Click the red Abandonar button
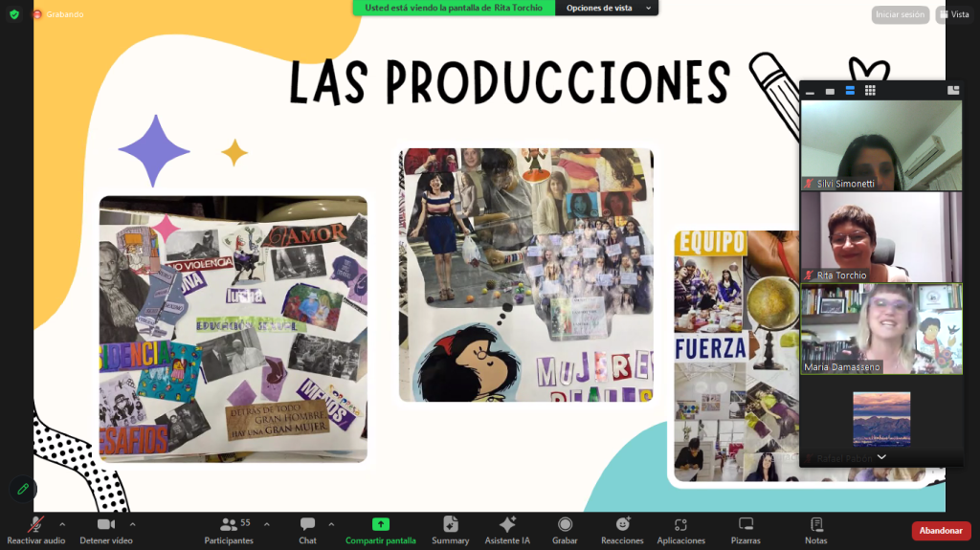Viewport: 980px width, 550px height. (x=941, y=530)
